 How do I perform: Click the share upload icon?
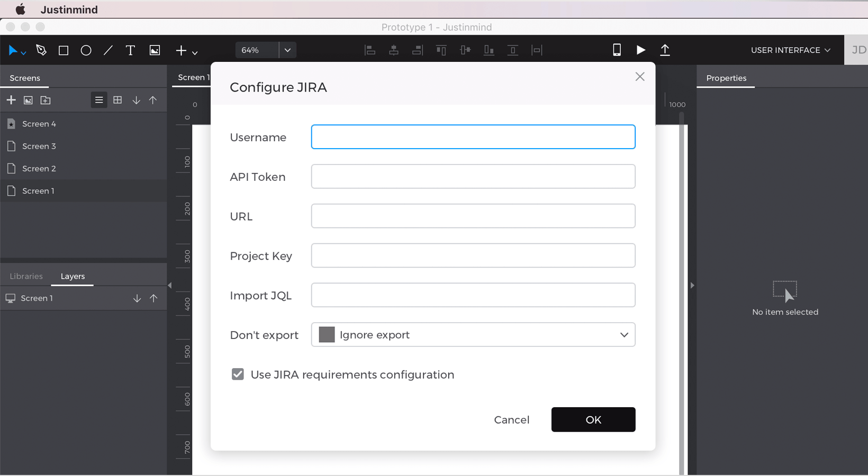pyautogui.click(x=665, y=50)
